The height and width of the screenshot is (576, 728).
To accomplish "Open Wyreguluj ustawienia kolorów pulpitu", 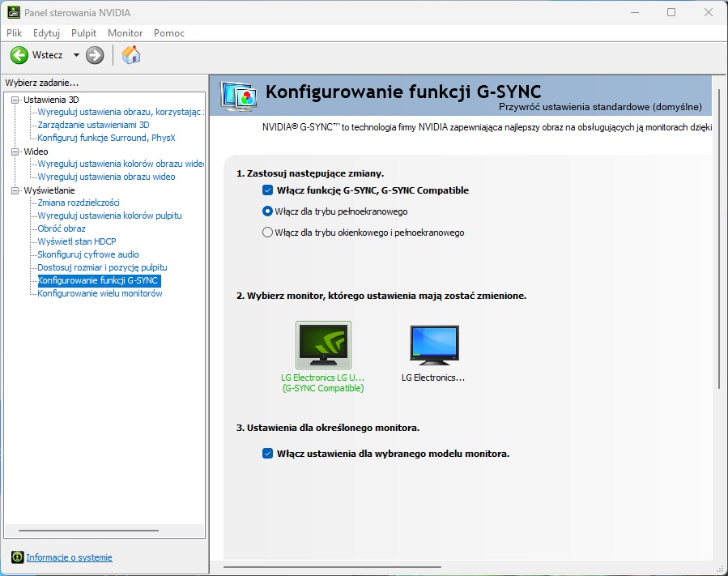I will click(109, 215).
